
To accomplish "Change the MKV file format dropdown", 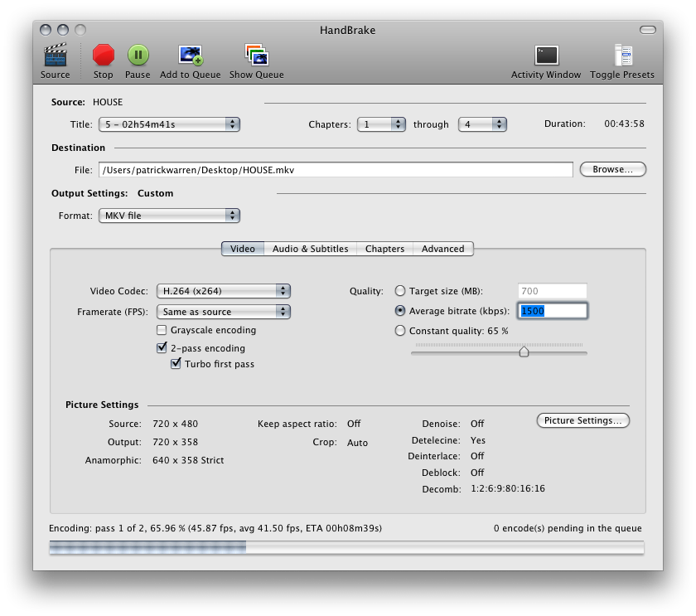I will (169, 216).
